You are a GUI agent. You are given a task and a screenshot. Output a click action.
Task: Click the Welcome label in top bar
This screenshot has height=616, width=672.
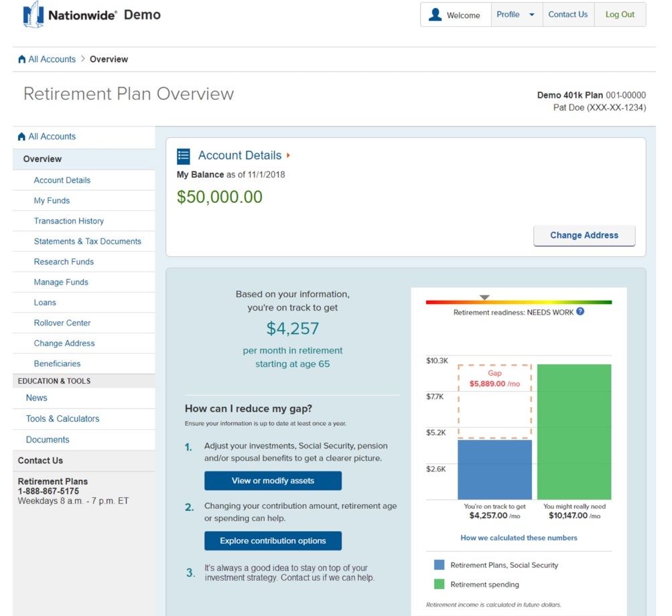(x=463, y=15)
